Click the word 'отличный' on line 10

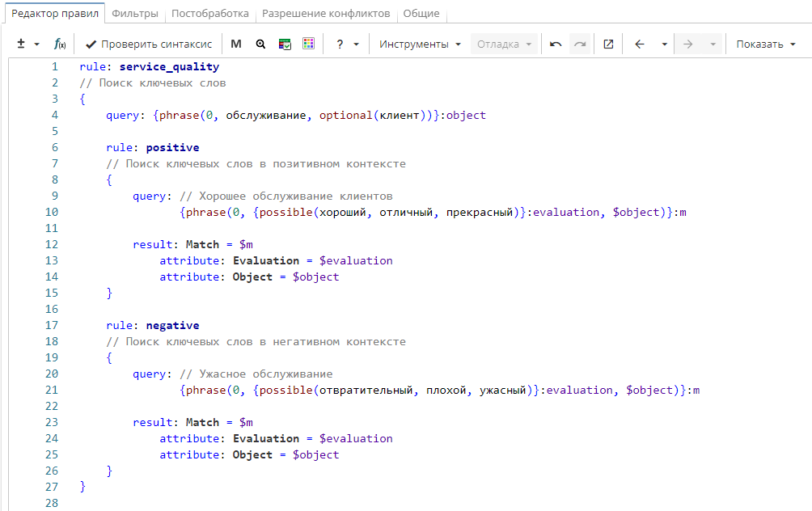tap(406, 213)
